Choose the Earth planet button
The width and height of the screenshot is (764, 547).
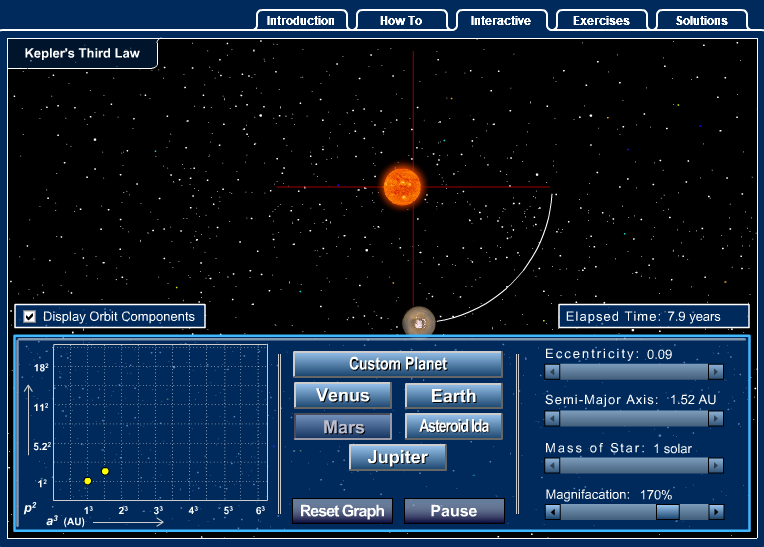pyautogui.click(x=453, y=396)
